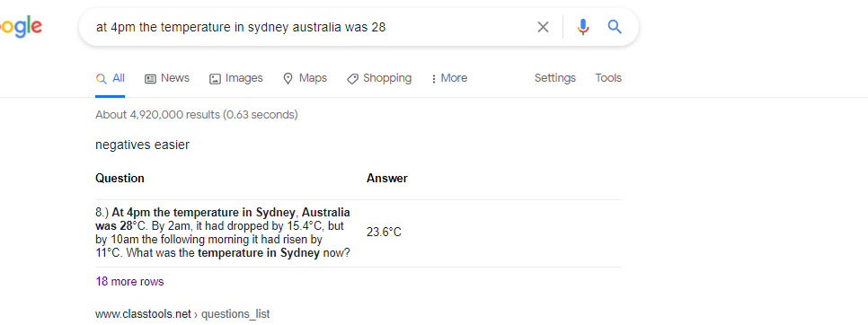Open the Settings dropdown
868x325 pixels.
pos(554,78)
